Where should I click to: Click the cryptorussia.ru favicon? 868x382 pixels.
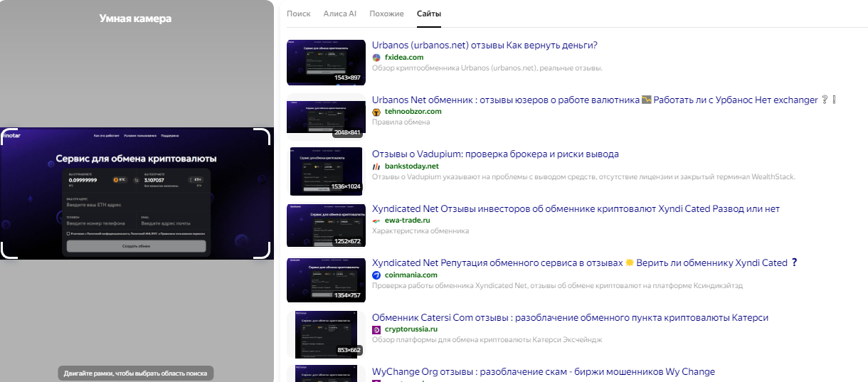tap(376, 329)
